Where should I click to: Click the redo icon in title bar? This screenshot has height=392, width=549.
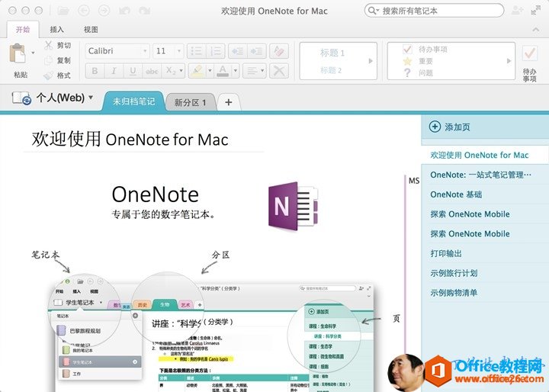tap(144, 11)
